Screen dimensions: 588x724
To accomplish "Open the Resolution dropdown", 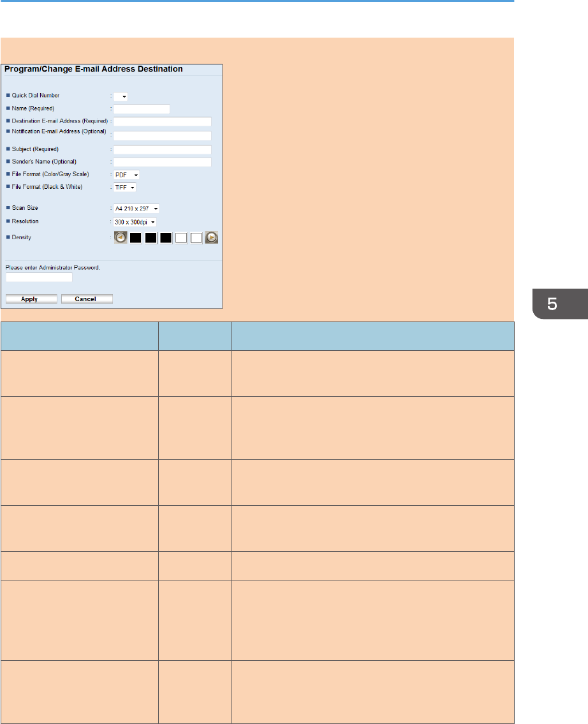I will coord(135,222).
